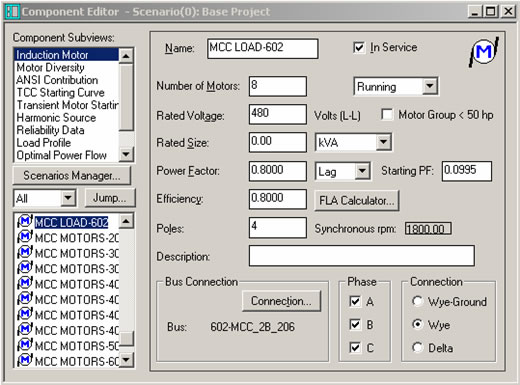Click the subviews list scrollbar thumb
This screenshot has height=385, width=520.
[126, 97]
